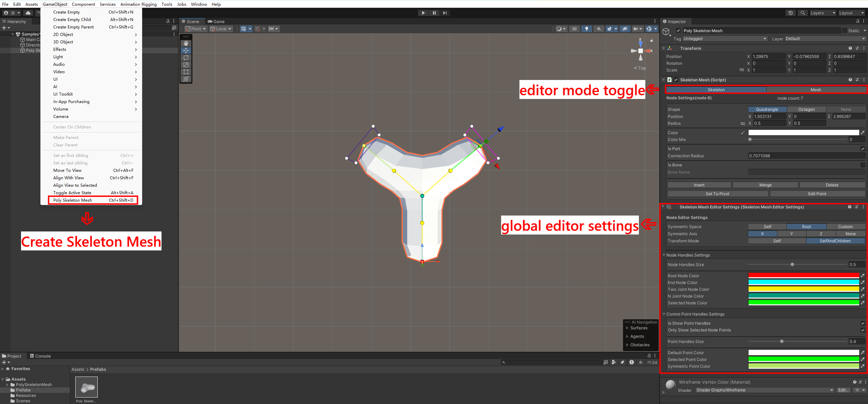Select the Scale tool

pyautogui.click(x=186, y=65)
